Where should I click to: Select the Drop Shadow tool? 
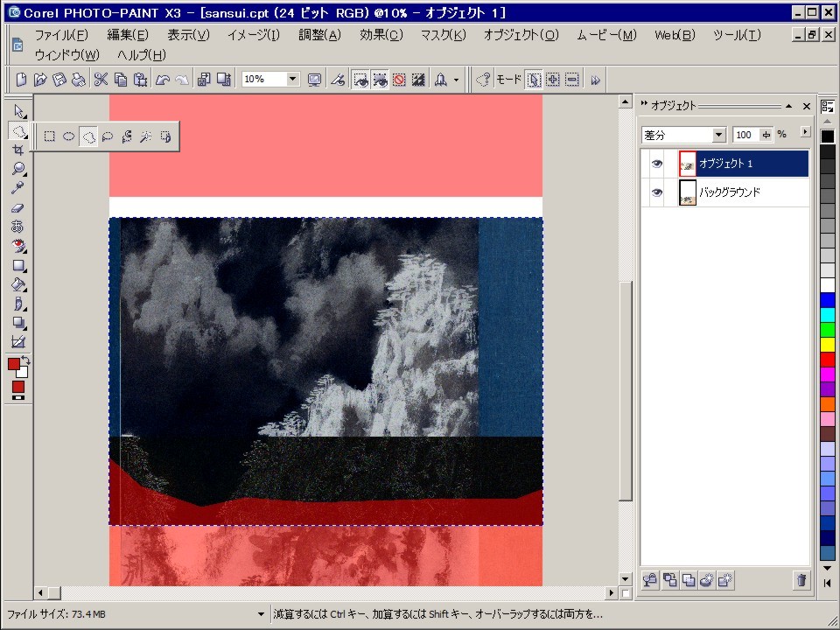[x=18, y=323]
